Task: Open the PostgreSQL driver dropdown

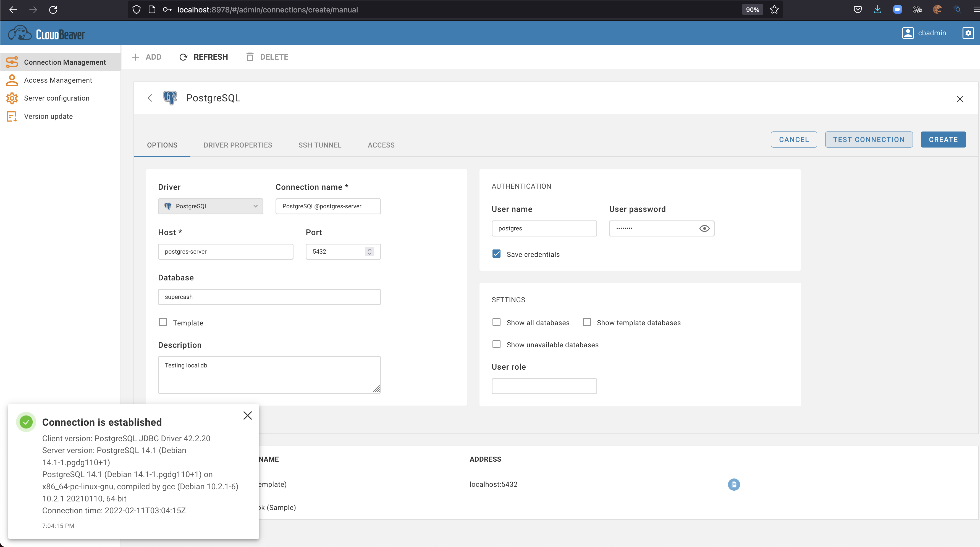Action: pos(210,206)
